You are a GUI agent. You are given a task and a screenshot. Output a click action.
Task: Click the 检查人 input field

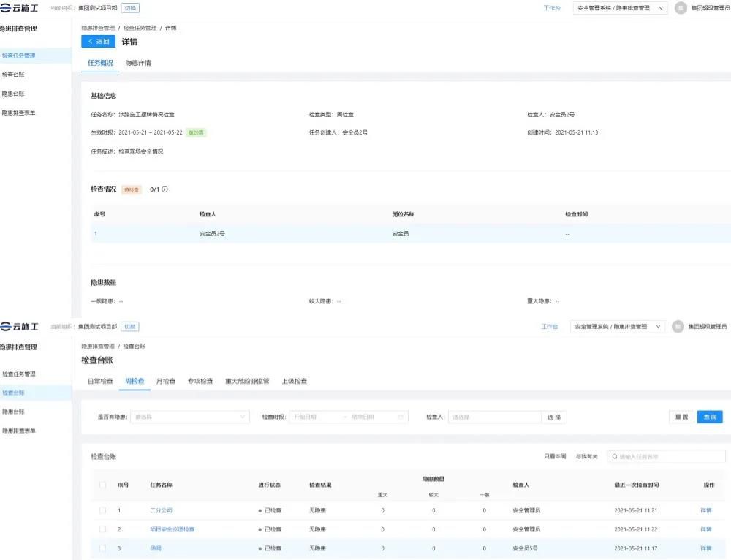(494, 417)
